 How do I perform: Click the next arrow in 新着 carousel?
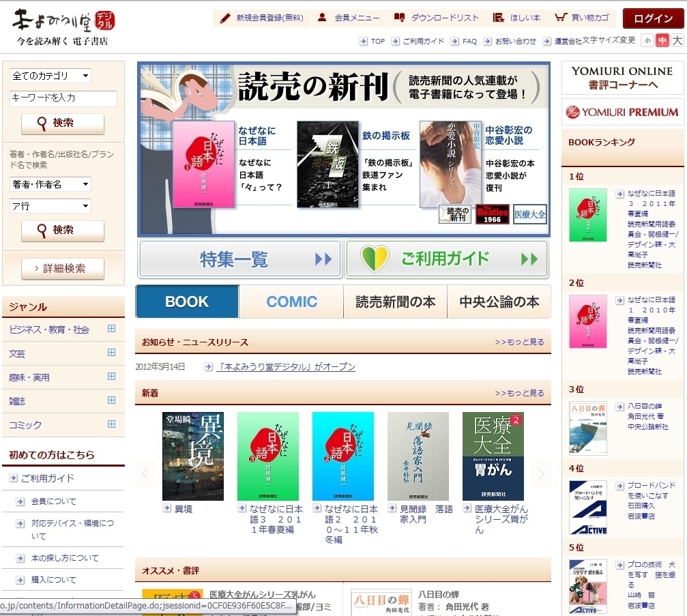pos(541,473)
